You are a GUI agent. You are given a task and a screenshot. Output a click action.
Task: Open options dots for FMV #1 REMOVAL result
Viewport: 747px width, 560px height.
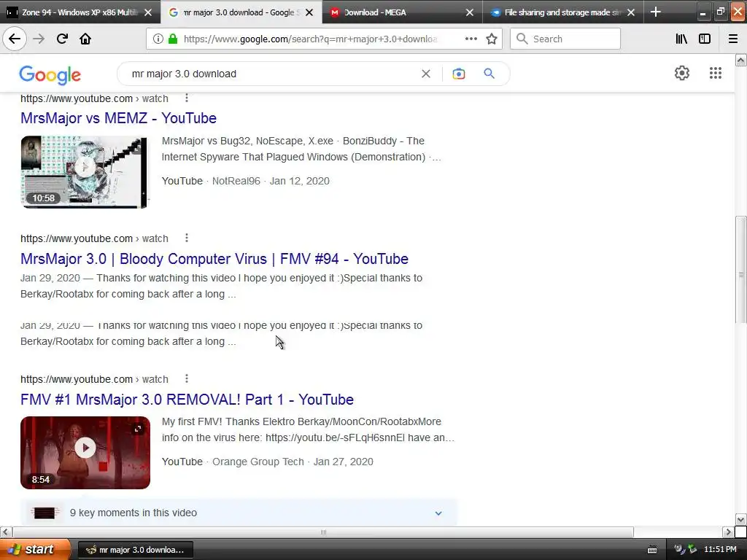pyautogui.click(x=187, y=378)
